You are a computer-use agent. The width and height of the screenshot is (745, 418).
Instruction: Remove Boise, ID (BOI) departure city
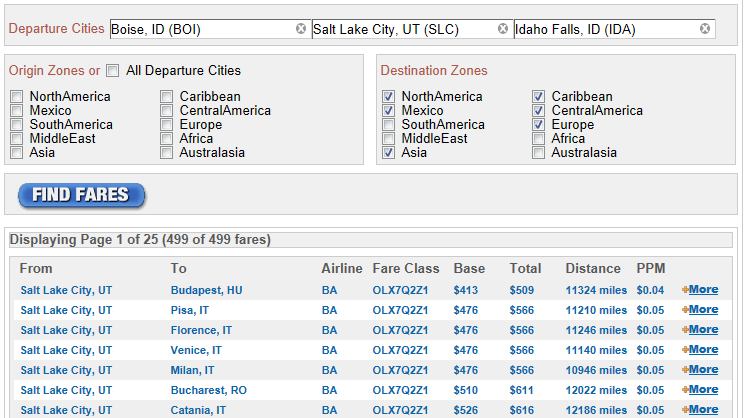[x=301, y=29]
